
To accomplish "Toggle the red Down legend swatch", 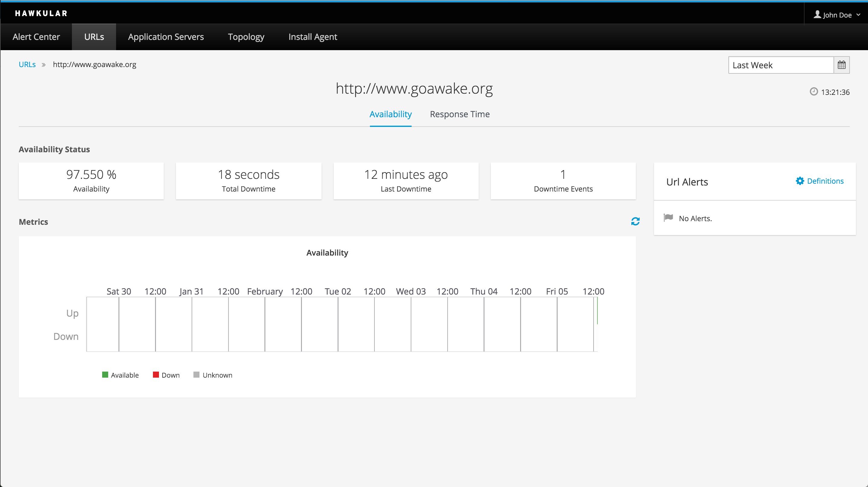I will tap(156, 375).
